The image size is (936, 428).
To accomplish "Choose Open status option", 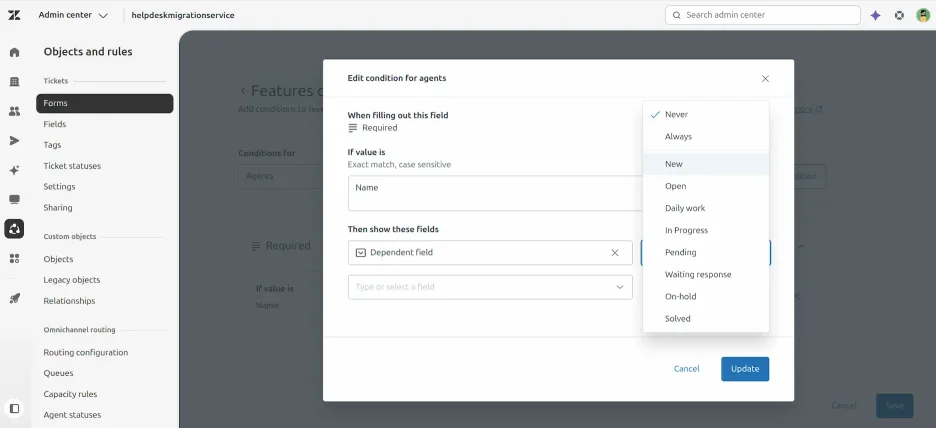I will (x=706, y=186).
